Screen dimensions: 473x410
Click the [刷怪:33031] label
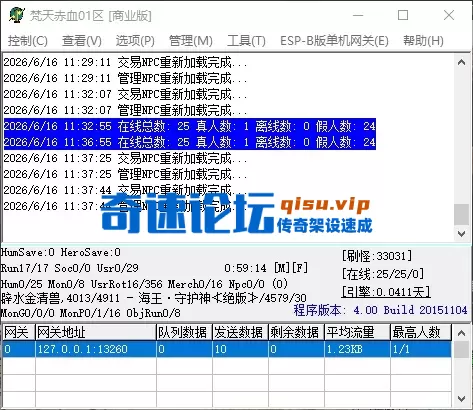(x=377, y=256)
